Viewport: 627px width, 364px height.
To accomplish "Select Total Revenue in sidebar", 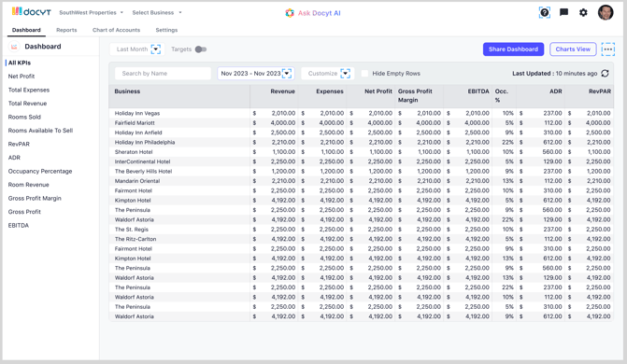I will [x=28, y=104].
